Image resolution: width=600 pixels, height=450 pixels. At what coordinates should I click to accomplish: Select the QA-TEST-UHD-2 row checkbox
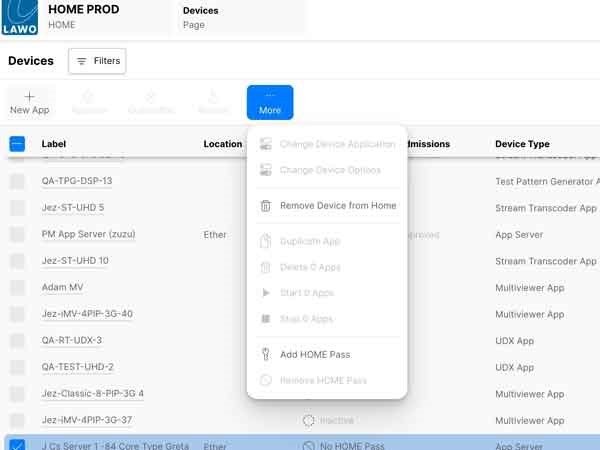point(17,367)
